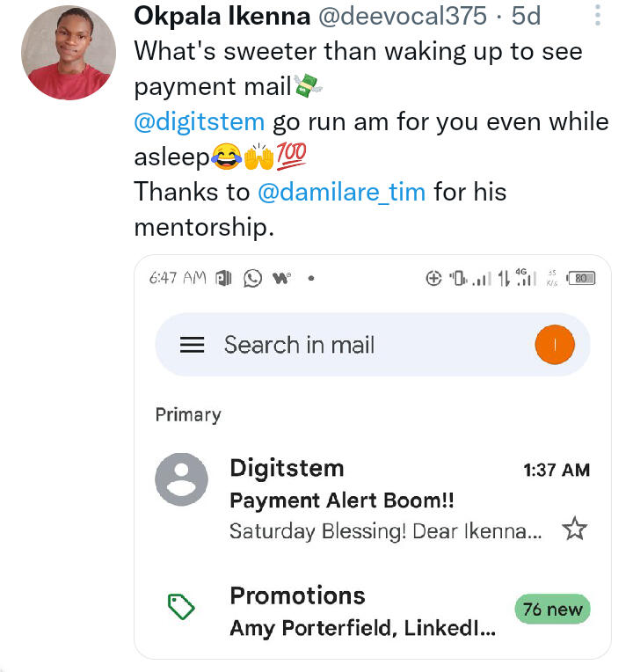This screenshot has width=633, height=672.
Task: Tap the orange account avatar in search bar
Action: (554, 346)
